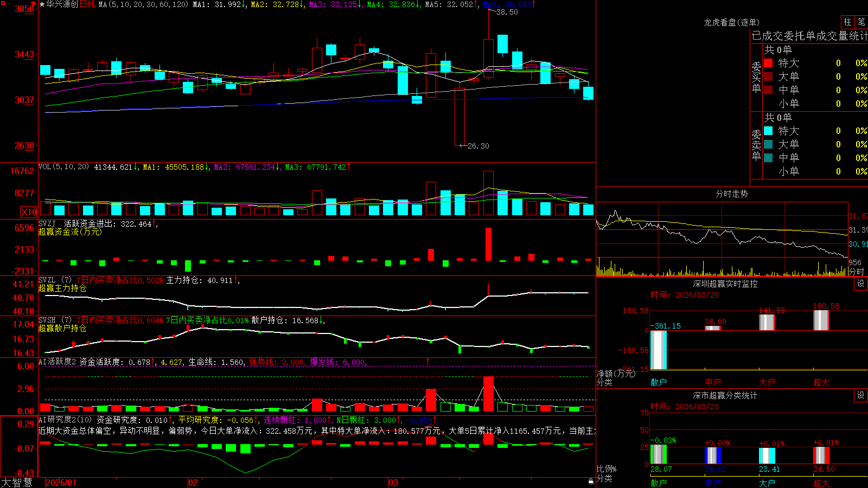Click the 38.50 high price annotation
868x488 pixels.
(x=507, y=12)
